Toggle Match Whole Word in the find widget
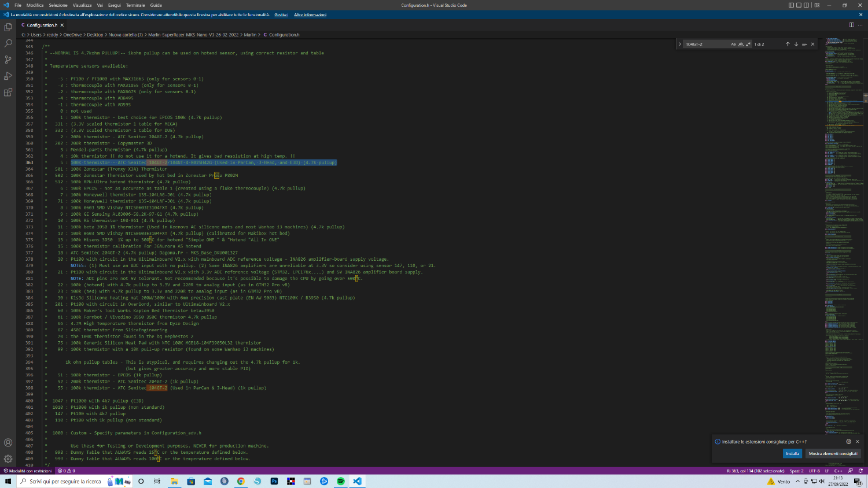Image resolution: width=868 pixels, height=488 pixels. pyautogui.click(x=741, y=44)
